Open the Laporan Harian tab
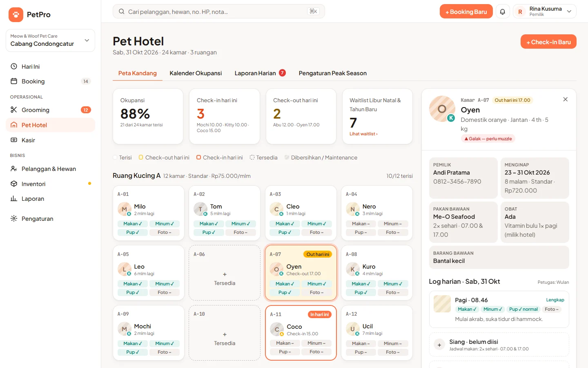588x368 pixels. (x=260, y=73)
